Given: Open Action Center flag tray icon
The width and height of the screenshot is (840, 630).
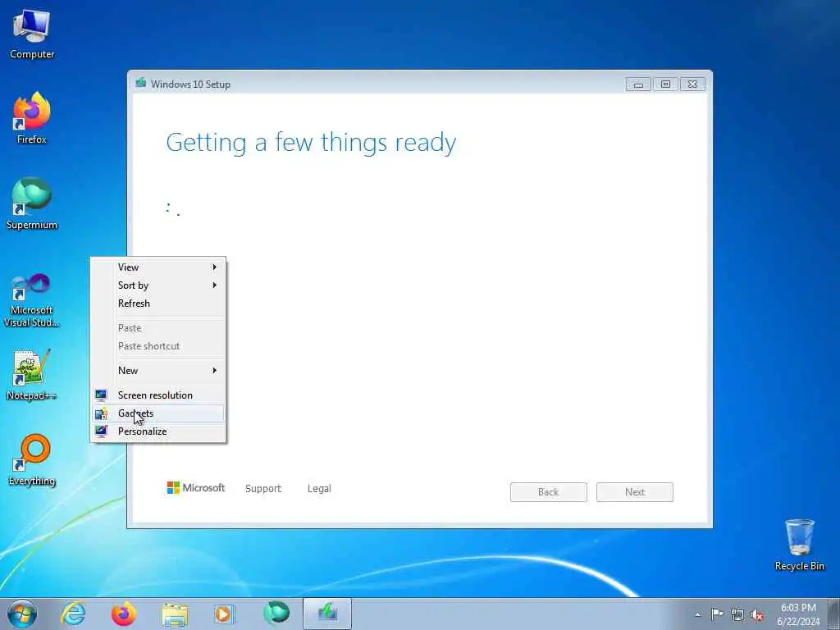Looking at the screenshot, I should click(717, 614).
